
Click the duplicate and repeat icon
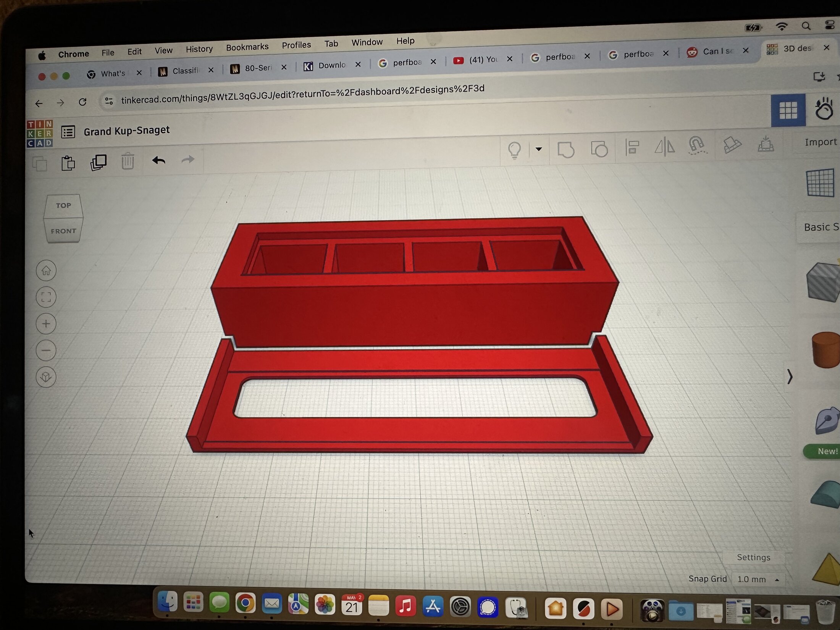(x=99, y=162)
